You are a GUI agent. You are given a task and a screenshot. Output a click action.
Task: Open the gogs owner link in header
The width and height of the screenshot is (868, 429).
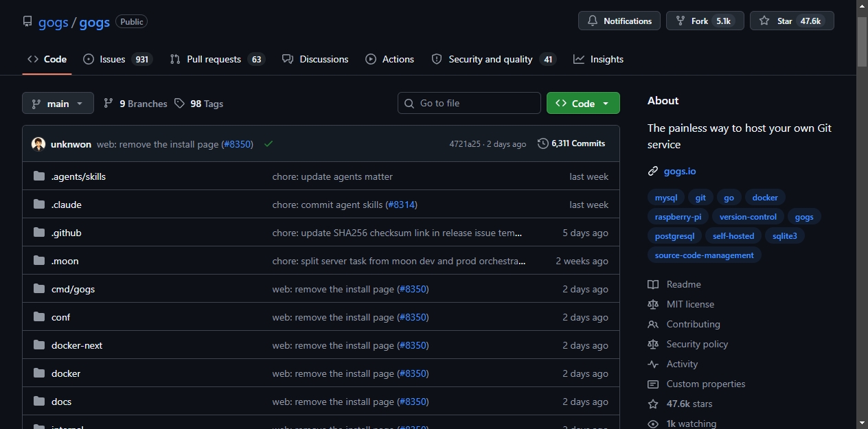click(x=54, y=22)
